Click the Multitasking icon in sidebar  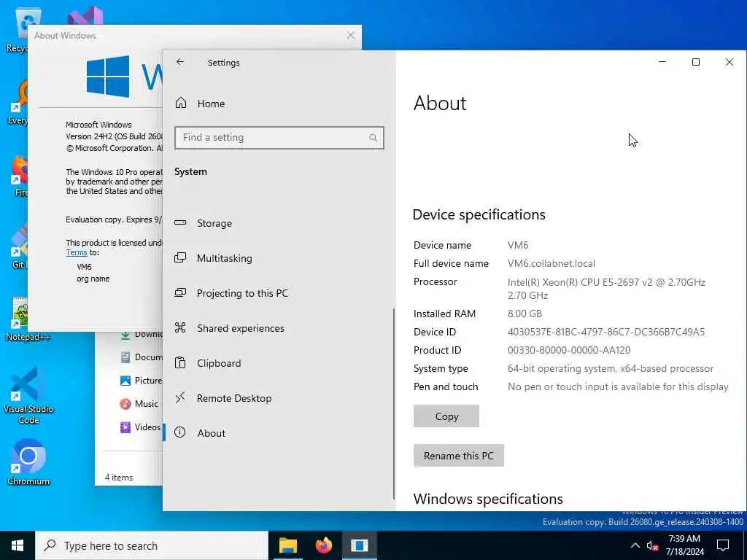pyautogui.click(x=180, y=257)
